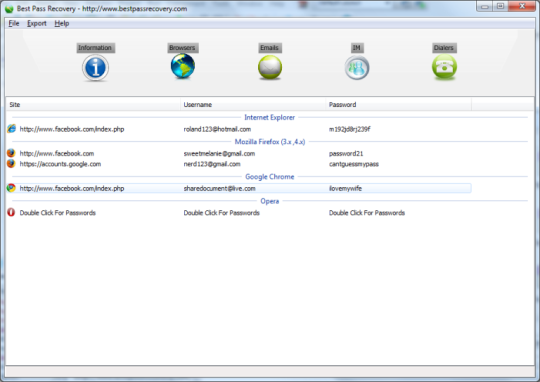Select the https://accounts.google.com site entry
Image resolution: width=540 pixels, height=382 pixels.
[60, 164]
